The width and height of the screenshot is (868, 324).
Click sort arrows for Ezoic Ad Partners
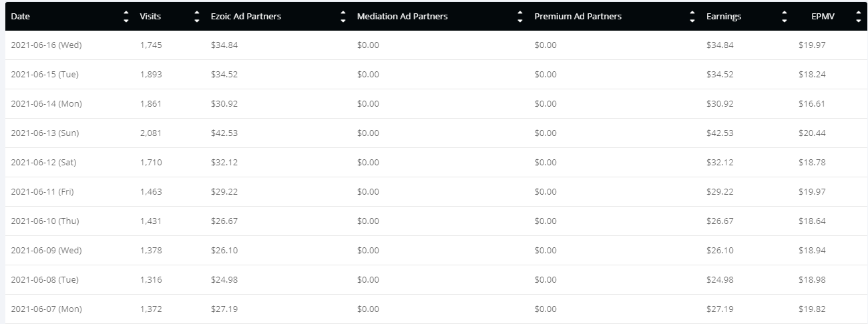(343, 17)
